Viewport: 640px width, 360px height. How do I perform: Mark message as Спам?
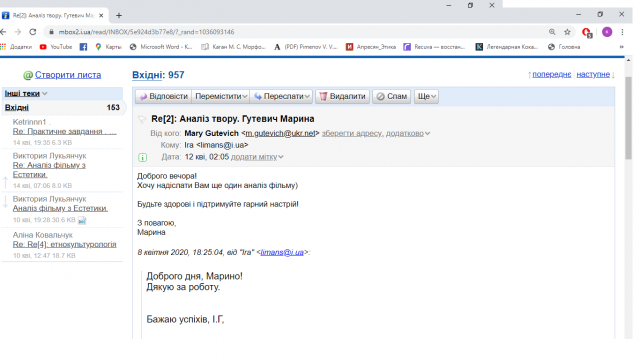coord(391,96)
